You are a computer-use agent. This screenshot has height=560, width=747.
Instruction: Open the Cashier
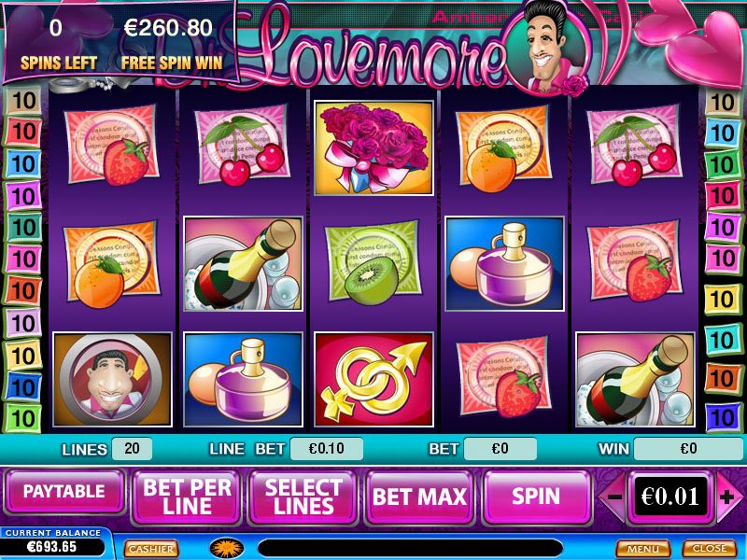151,549
